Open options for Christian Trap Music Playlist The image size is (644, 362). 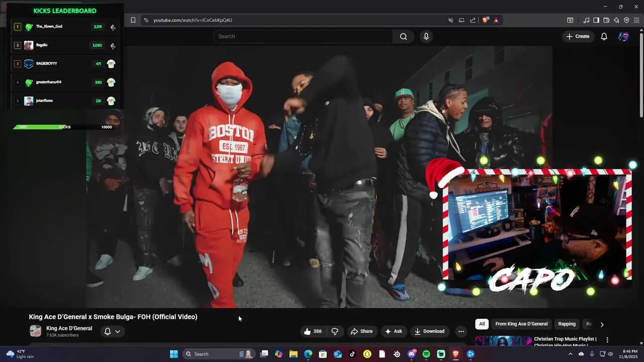pos(607,340)
